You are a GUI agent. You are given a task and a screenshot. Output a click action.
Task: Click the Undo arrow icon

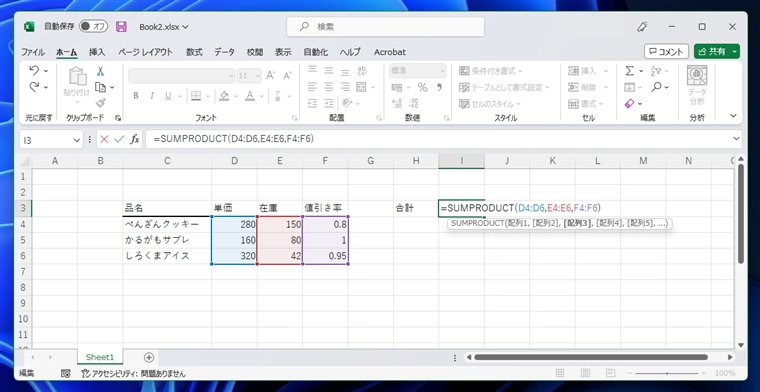34,71
